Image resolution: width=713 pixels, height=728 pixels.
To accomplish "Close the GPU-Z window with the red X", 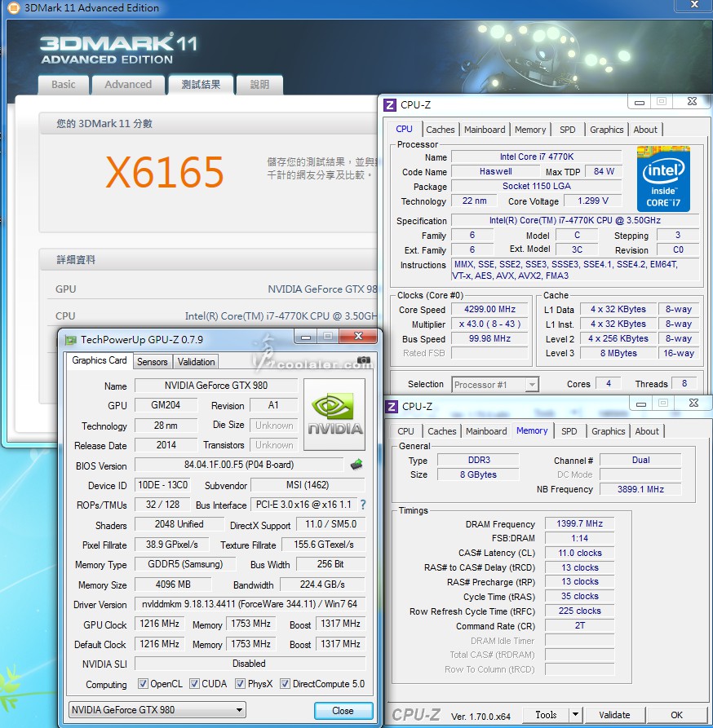I will pos(358,336).
